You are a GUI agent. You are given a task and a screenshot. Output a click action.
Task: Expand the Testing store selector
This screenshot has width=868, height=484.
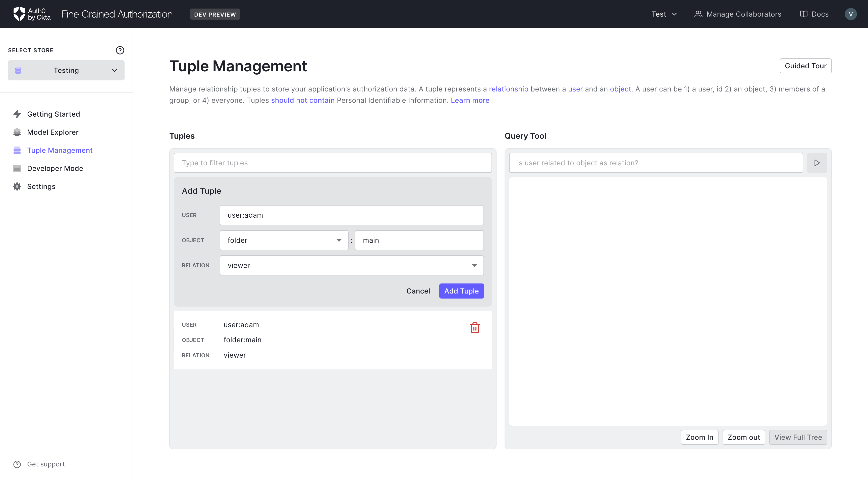pos(66,70)
